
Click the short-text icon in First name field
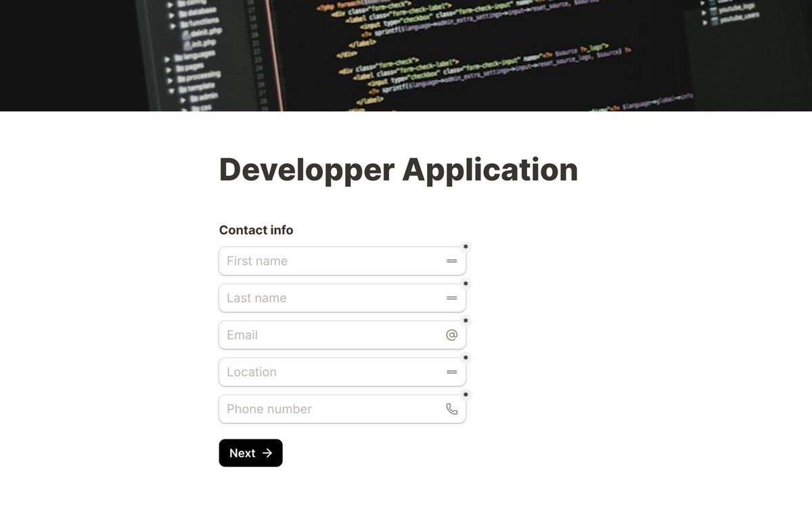coord(452,261)
